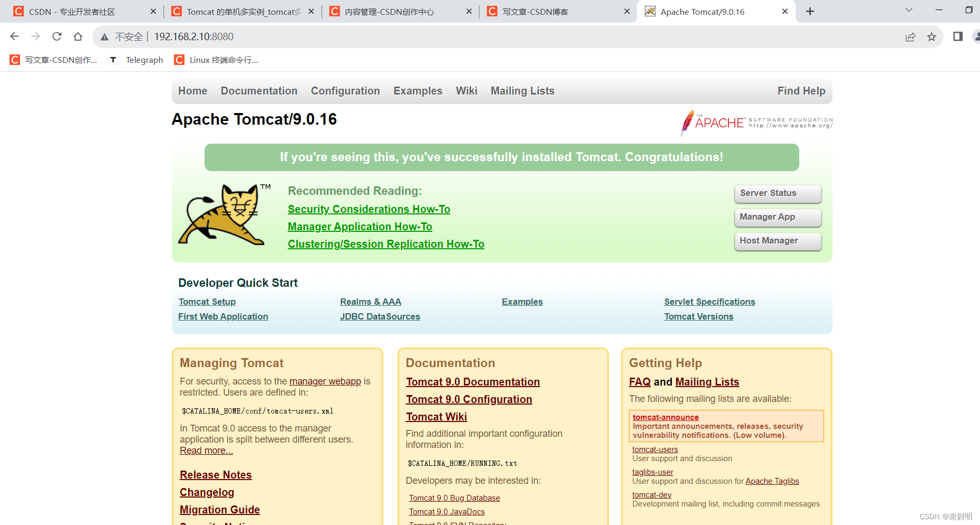
Task: Expand the tab search chevron
Action: 909,10
